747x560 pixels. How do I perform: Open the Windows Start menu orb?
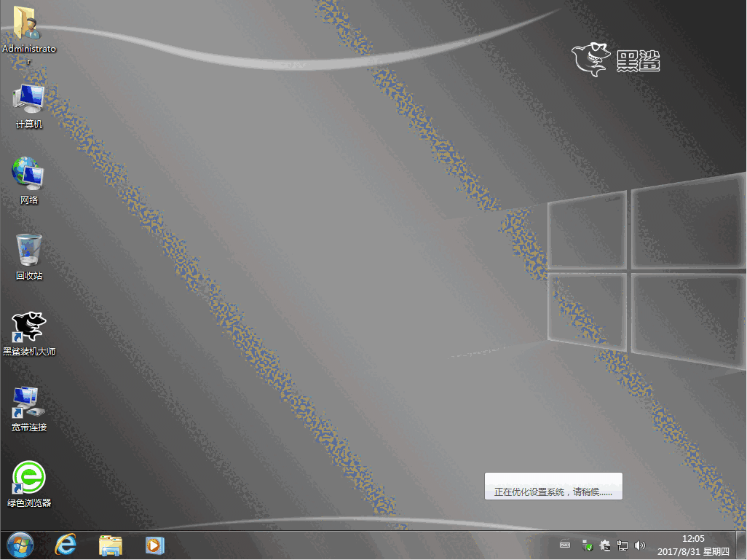click(20, 545)
